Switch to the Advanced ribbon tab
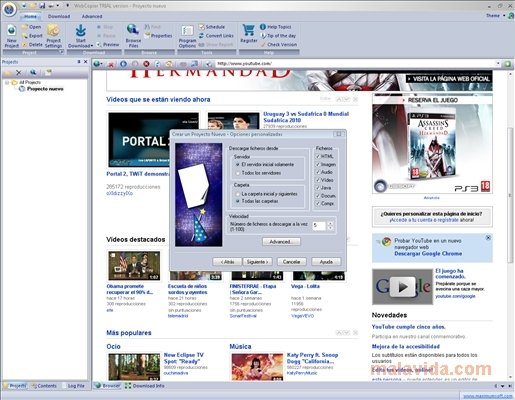The height and width of the screenshot is (400, 515). (92, 16)
